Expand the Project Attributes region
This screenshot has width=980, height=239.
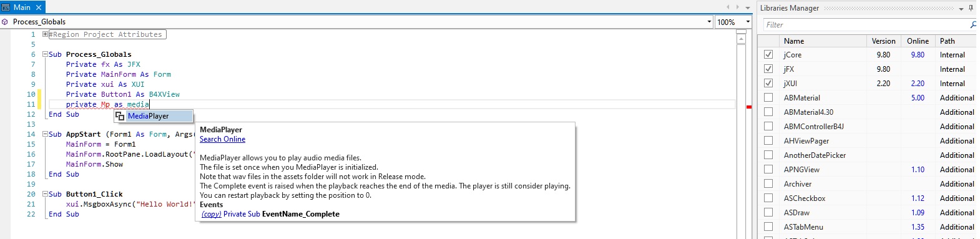[46, 34]
